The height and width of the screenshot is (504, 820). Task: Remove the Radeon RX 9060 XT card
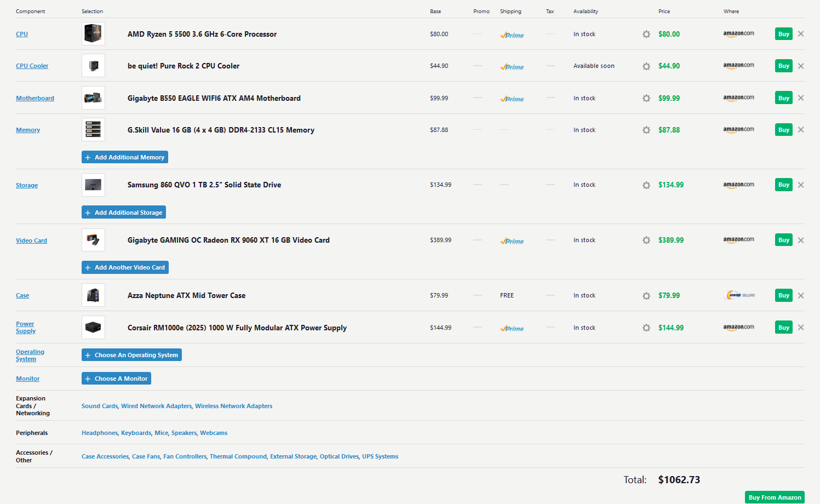(x=801, y=240)
